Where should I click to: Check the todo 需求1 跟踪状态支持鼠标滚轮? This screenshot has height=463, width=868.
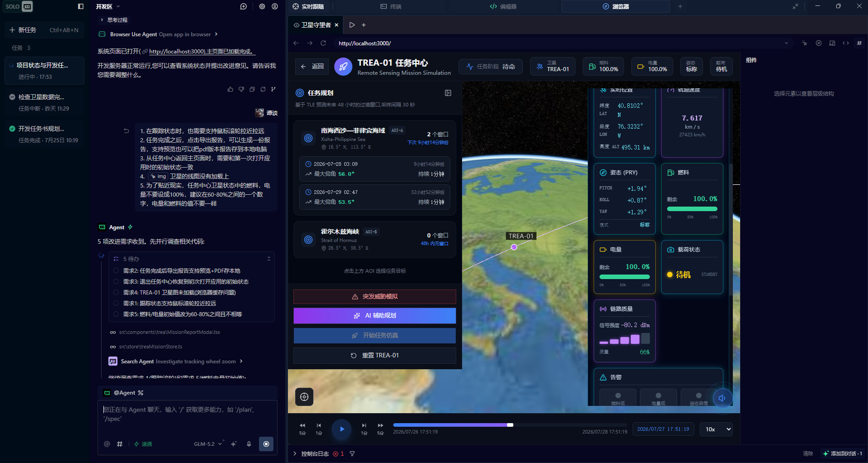pyautogui.click(x=116, y=304)
